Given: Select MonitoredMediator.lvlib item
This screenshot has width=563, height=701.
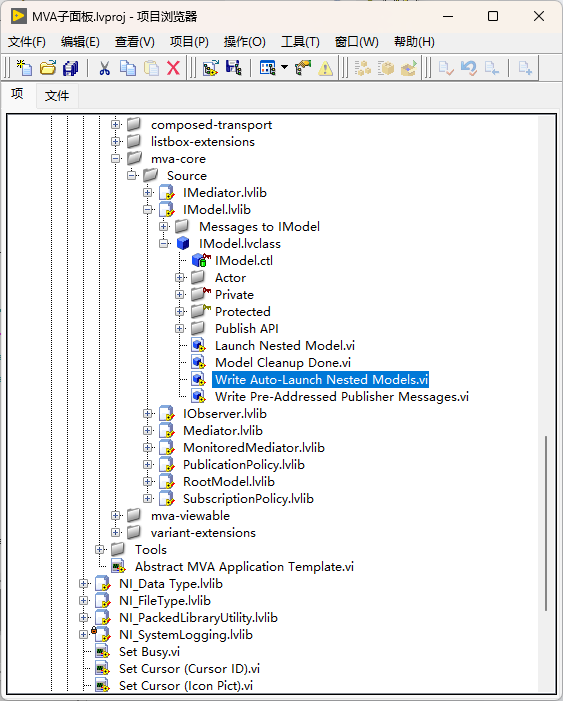Looking at the screenshot, I should [254, 448].
